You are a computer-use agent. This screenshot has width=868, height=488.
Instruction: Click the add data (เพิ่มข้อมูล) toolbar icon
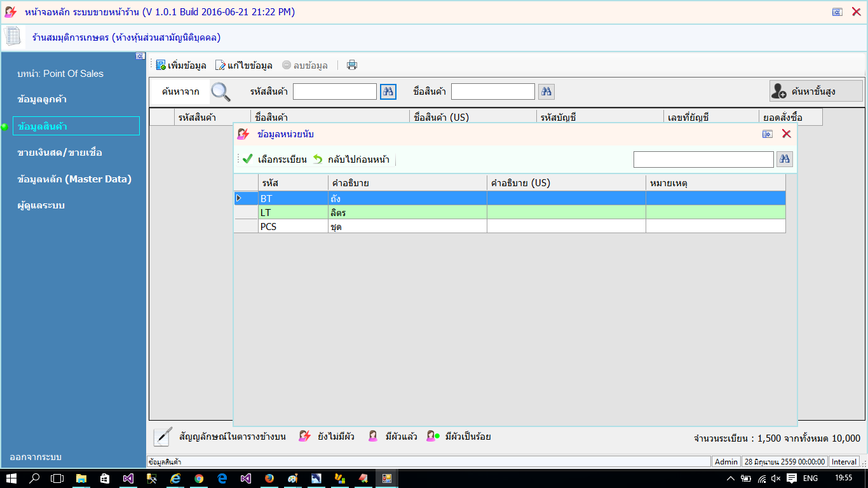coord(161,65)
